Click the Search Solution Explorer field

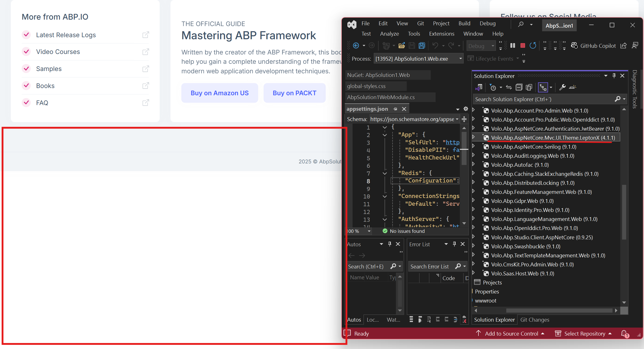click(x=542, y=99)
